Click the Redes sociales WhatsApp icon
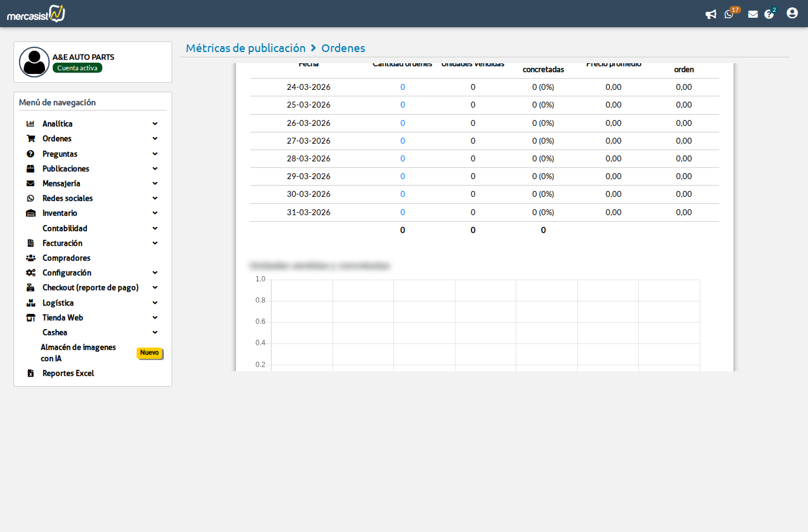Screen dimensions: 808x532 [30, 198]
